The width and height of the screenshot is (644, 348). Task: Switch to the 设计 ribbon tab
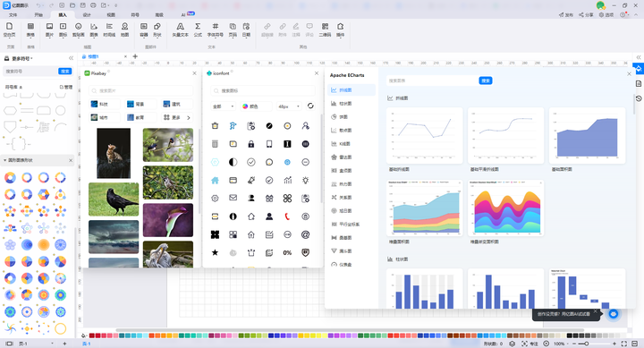point(87,15)
